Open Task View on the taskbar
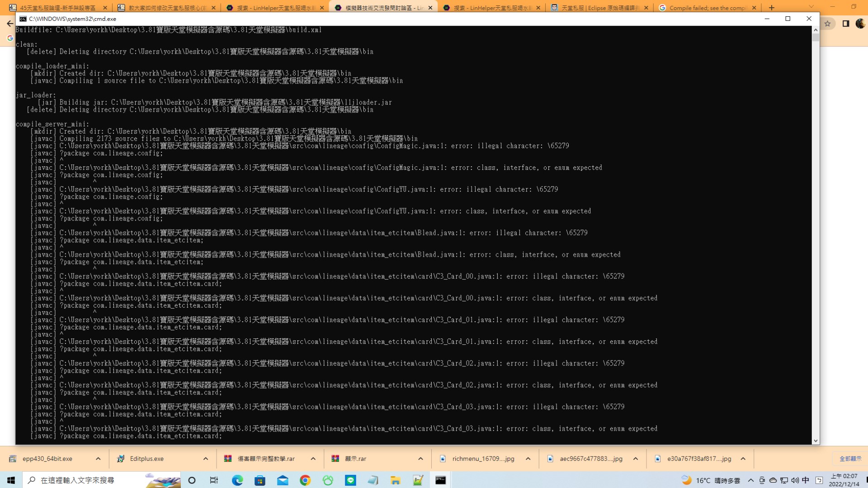The image size is (868, 488). click(x=214, y=480)
